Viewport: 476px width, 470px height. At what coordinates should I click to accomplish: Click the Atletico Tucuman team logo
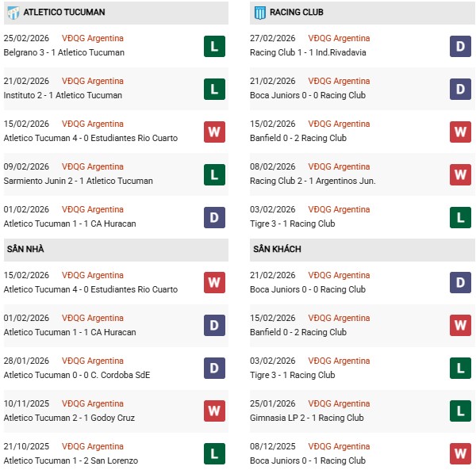[x=13, y=13]
